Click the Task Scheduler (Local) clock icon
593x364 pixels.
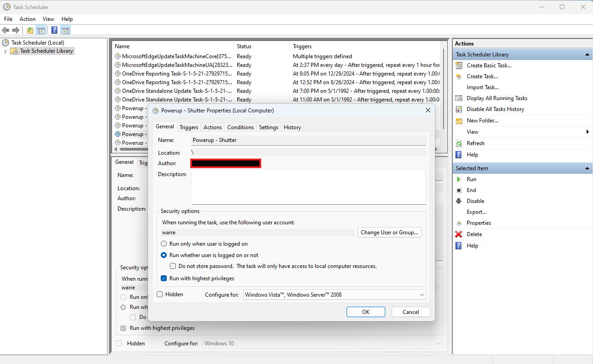[x=5, y=43]
